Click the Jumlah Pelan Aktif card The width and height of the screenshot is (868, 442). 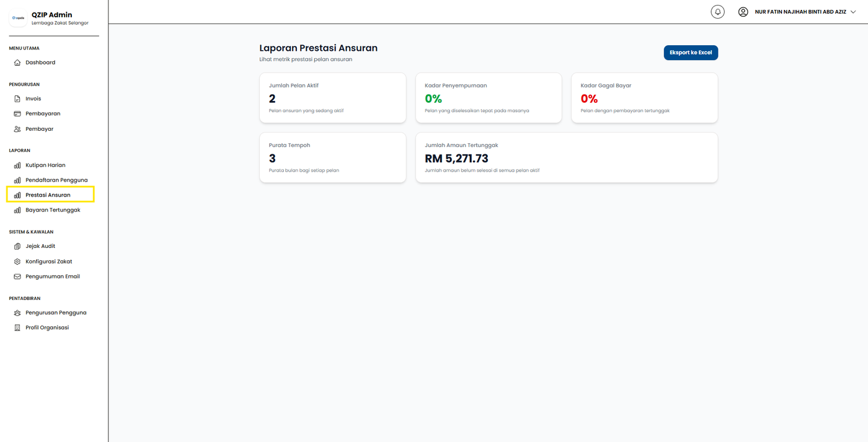332,98
